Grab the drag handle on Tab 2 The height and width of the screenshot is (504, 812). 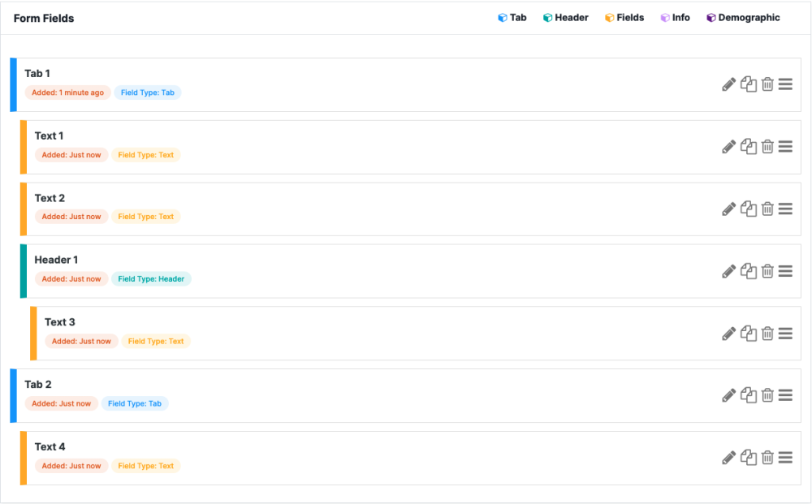coord(785,395)
